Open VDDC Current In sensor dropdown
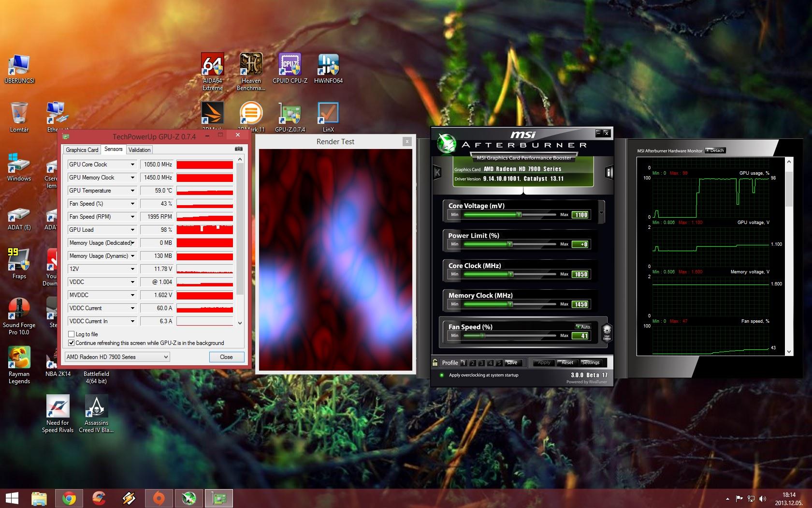The width and height of the screenshot is (812, 508). (x=132, y=321)
